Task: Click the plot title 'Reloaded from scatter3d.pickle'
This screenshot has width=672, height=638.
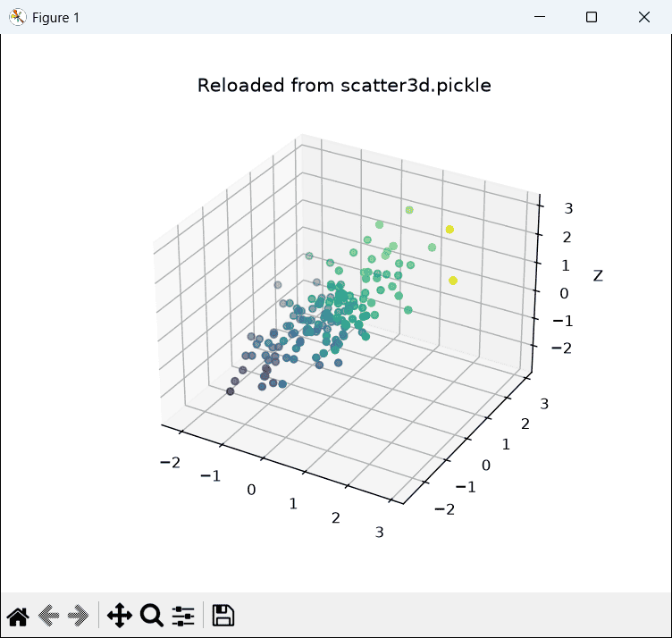Action: [344, 86]
